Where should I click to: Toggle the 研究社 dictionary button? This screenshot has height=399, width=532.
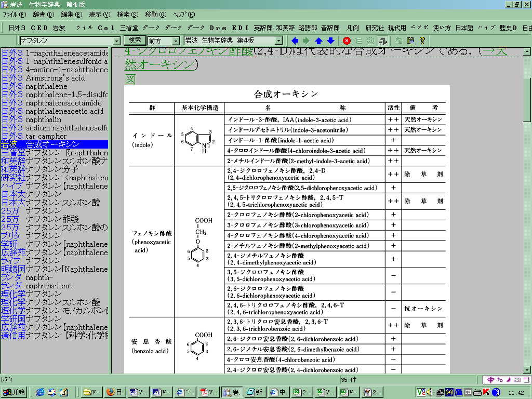[375, 28]
